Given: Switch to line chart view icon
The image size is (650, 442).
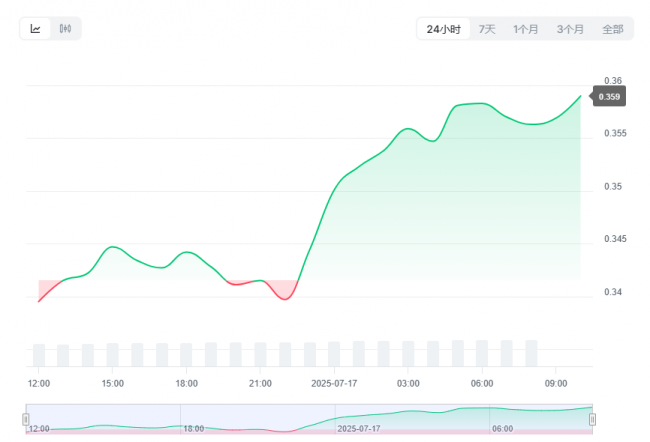Looking at the screenshot, I should [36, 29].
